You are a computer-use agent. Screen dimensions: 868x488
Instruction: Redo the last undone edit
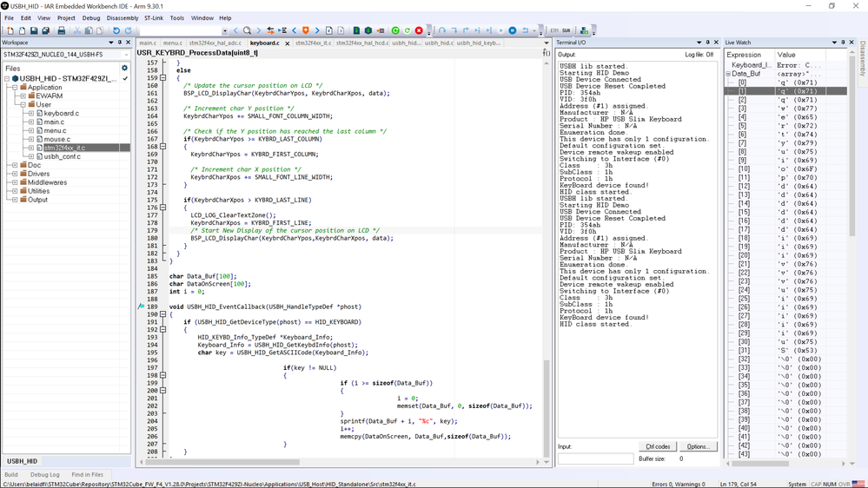(128, 30)
